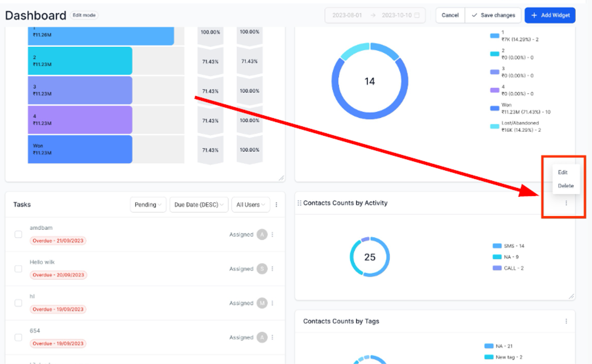
Task: Click resize handle of Contacts Counts by Activity widget
Action: click(571, 296)
